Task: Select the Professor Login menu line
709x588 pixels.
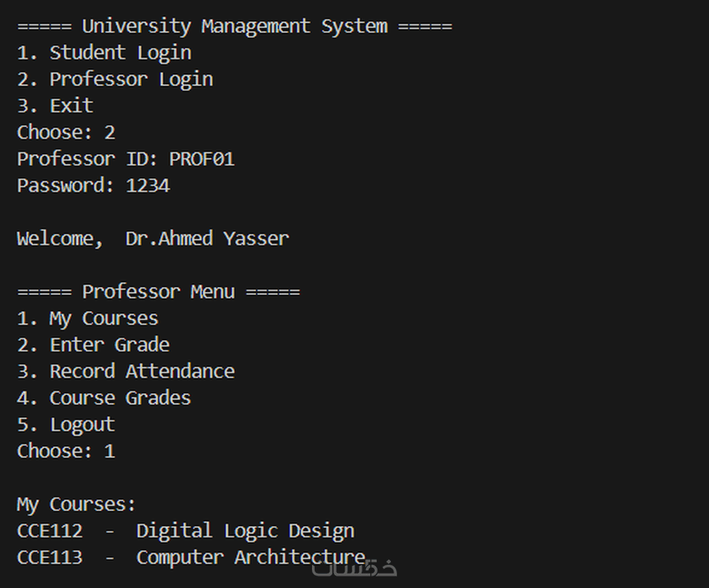Action: [x=115, y=80]
